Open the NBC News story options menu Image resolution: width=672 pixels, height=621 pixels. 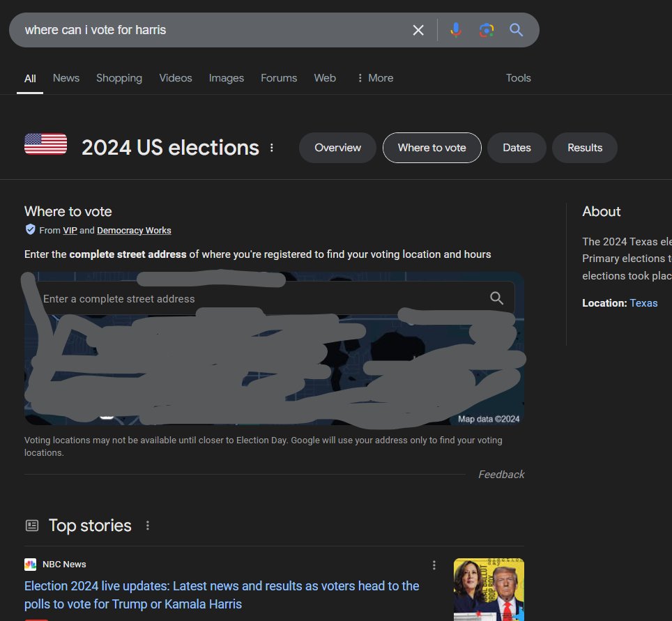(434, 565)
